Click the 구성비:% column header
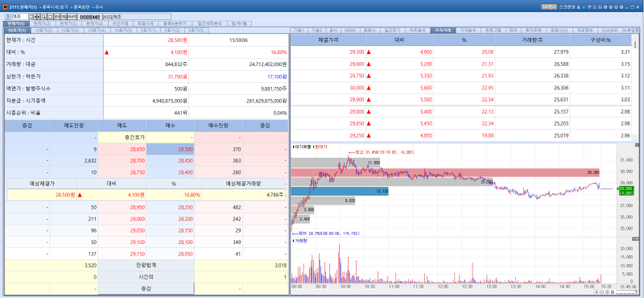Viewport: 644px width, 298px height. [600, 40]
